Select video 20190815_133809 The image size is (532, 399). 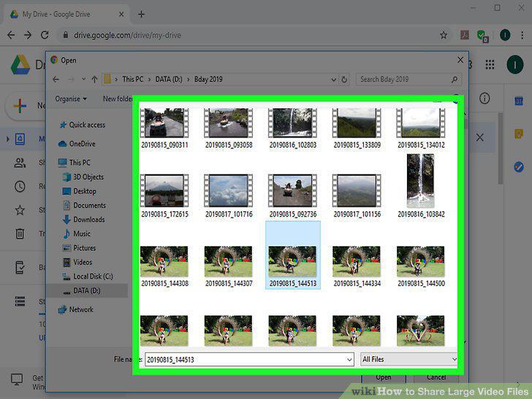coord(357,129)
